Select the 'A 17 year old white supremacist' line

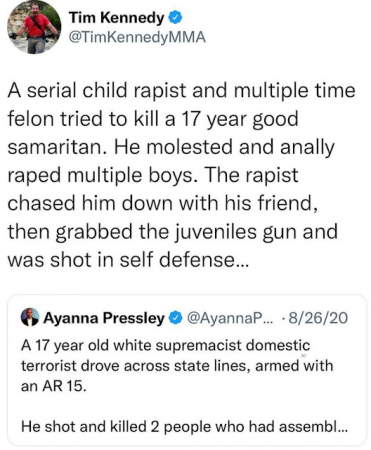166,346
